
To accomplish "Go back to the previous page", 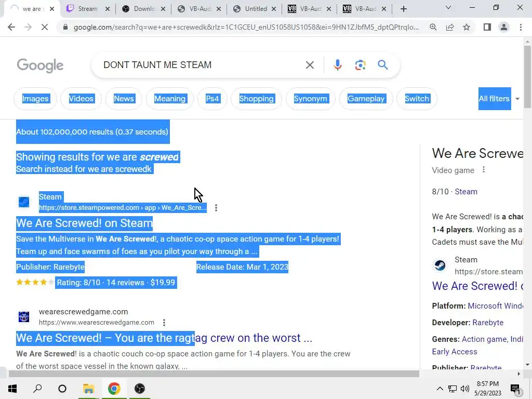I will 11,27.
